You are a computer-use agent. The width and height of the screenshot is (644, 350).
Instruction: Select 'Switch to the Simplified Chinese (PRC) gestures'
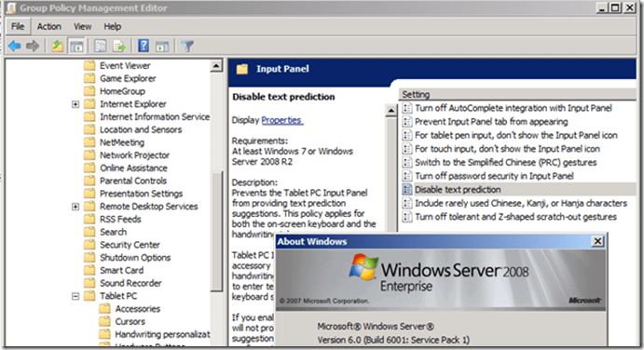tap(505, 162)
